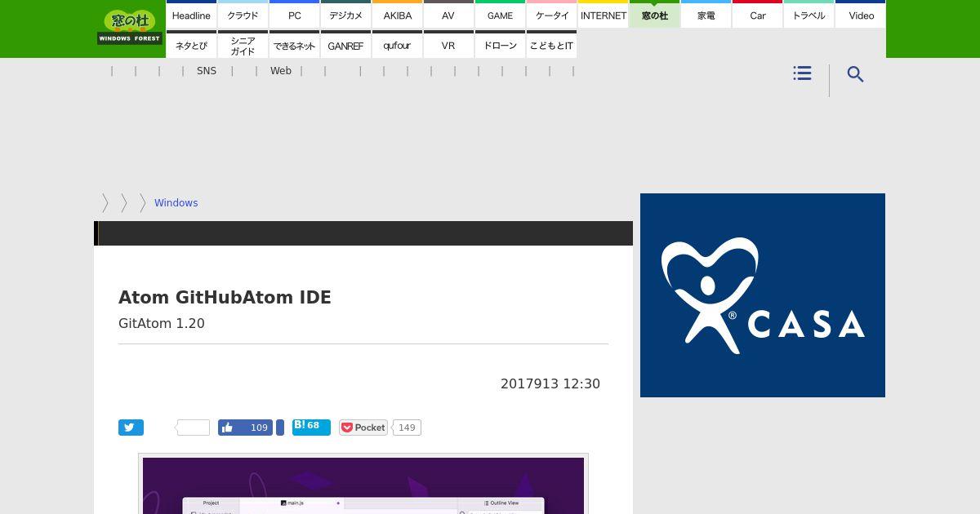Open the PC tab
980x514 pixels.
(294, 15)
